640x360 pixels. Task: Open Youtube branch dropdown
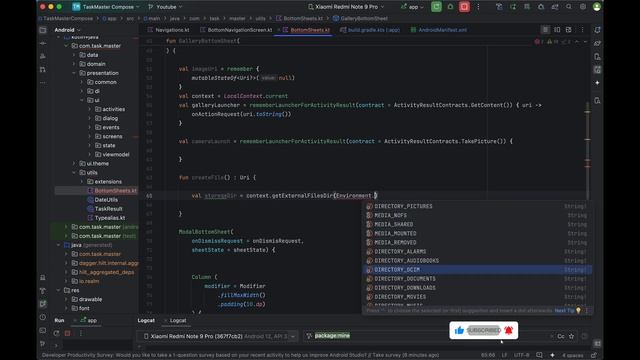pyautogui.click(x=165, y=7)
